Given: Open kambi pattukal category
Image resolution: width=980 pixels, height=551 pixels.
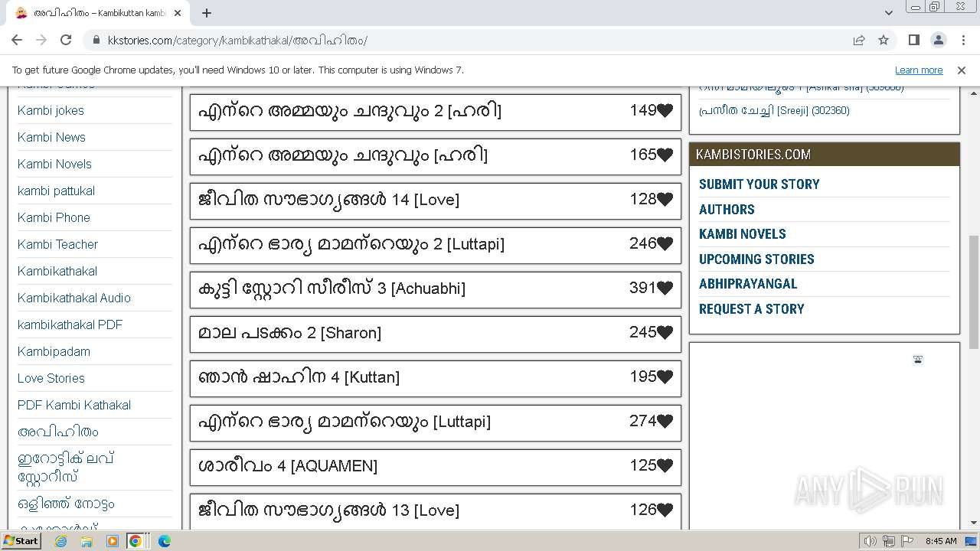Looking at the screenshot, I should click(x=56, y=191).
